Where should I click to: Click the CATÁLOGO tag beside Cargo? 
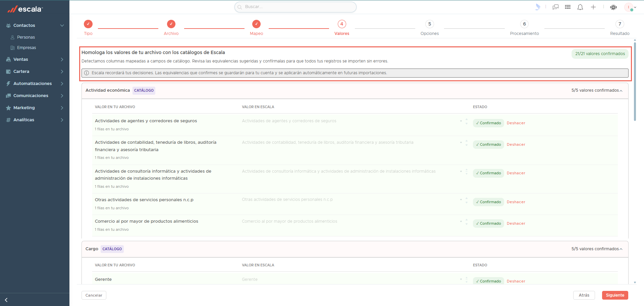click(112, 249)
